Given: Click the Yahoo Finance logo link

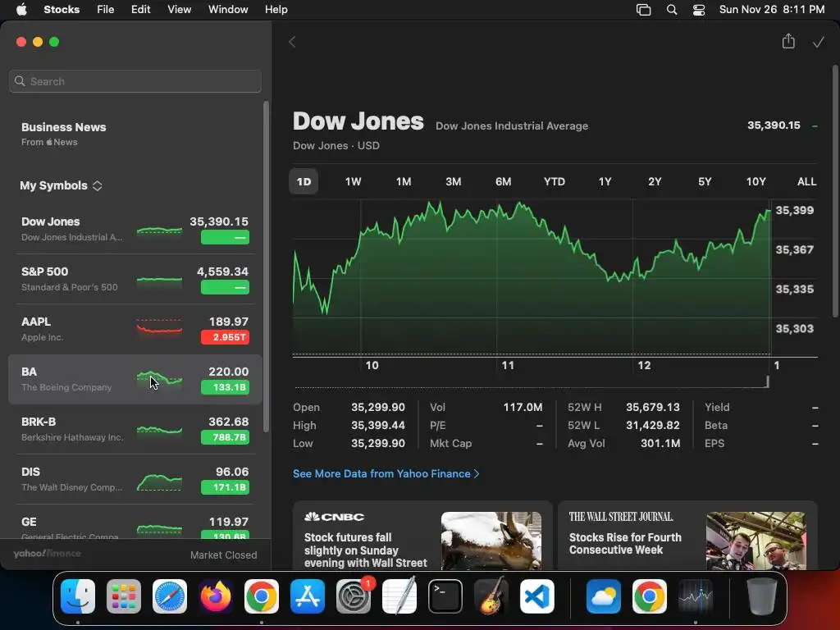Looking at the screenshot, I should (47, 554).
